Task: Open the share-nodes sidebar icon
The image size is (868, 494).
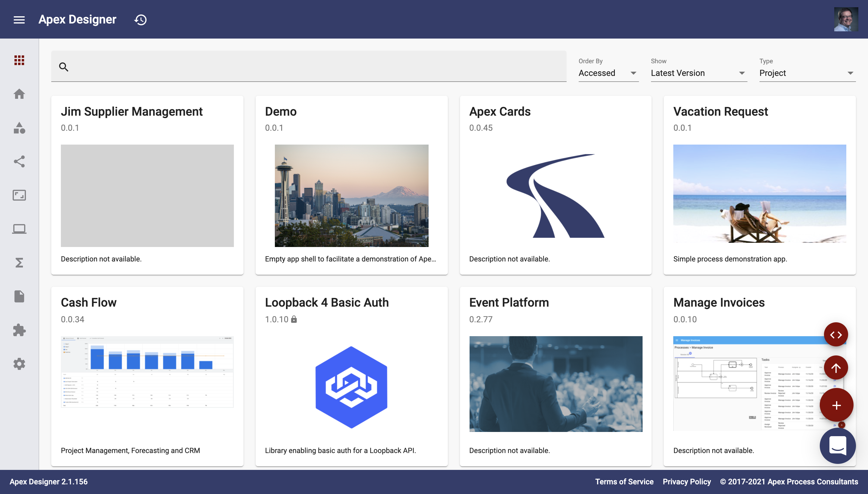Action: [19, 161]
